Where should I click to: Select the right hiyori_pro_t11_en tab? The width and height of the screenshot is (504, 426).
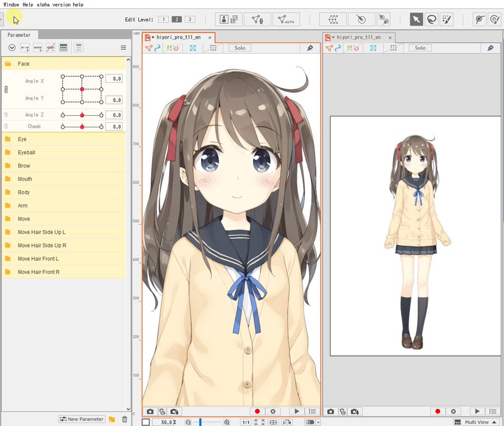pyautogui.click(x=359, y=38)
